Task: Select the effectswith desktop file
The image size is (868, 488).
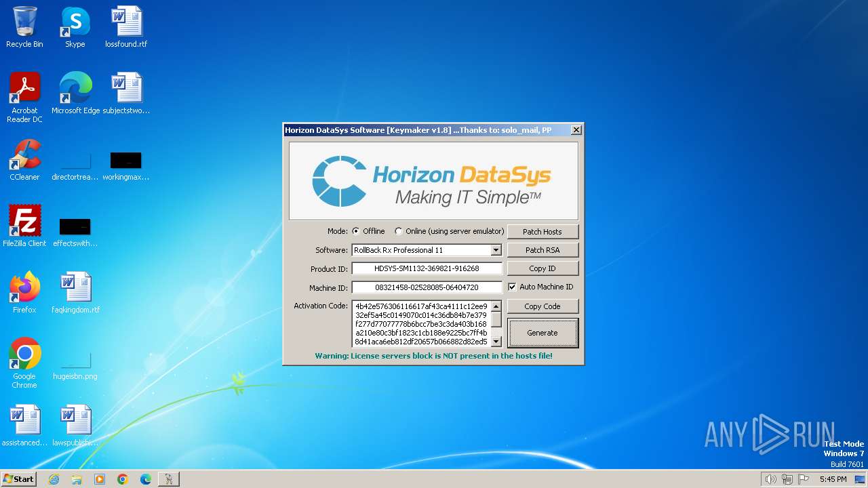Action: (x=75, y=231)
